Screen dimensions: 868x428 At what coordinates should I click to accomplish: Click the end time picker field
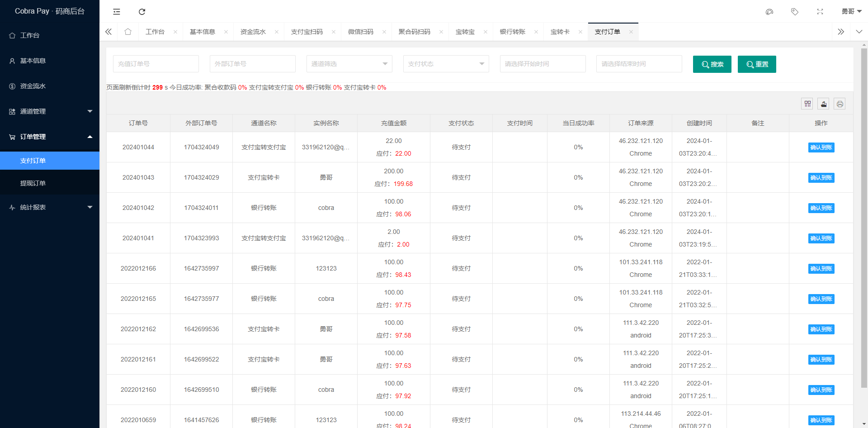point(639,64)
